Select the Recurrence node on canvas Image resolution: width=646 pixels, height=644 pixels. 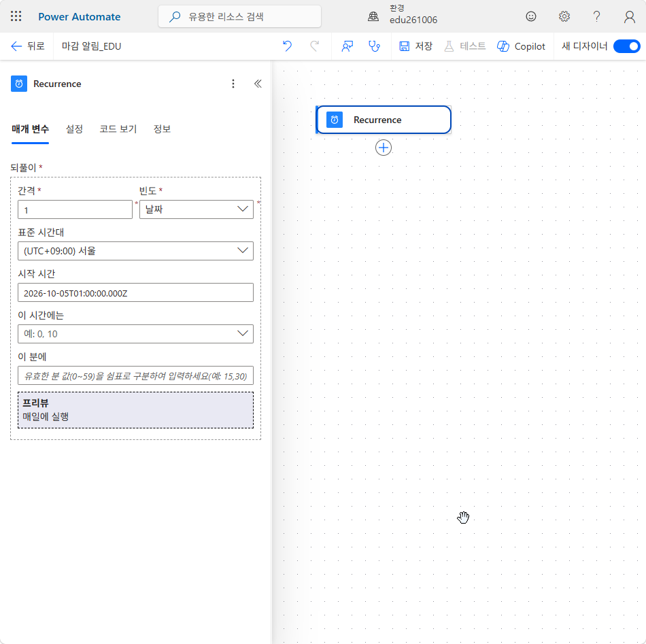[x=384, y=120]
